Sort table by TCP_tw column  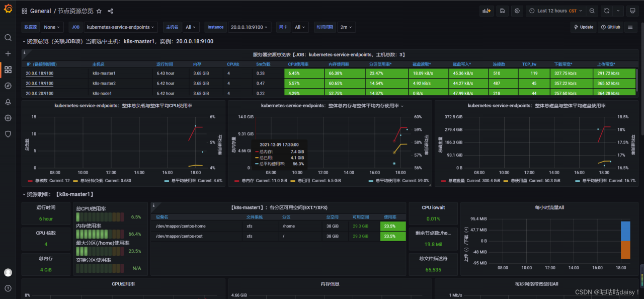click(530, 64)
